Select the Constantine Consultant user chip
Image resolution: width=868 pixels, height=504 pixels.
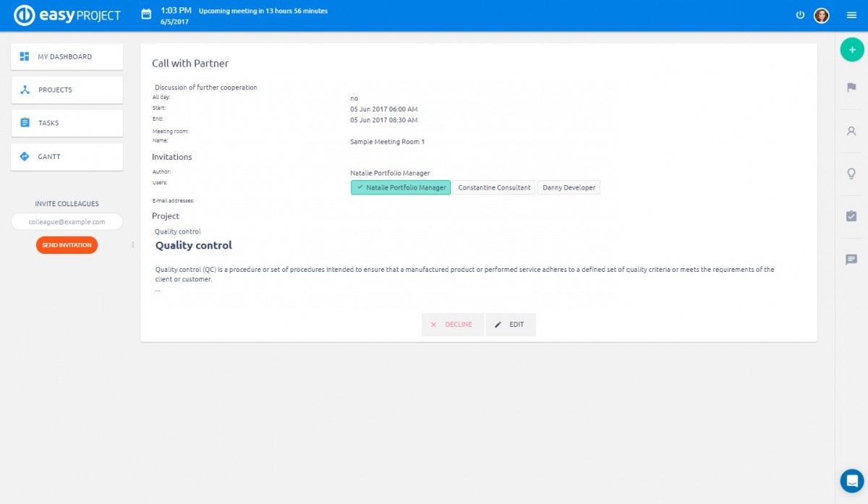494,188
